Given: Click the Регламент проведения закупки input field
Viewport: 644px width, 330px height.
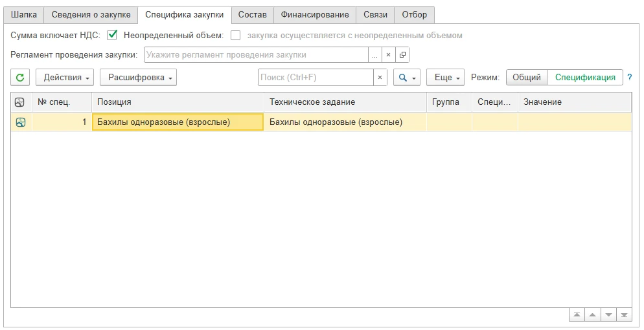Looking at the screenshot, I should click(256, 55).
